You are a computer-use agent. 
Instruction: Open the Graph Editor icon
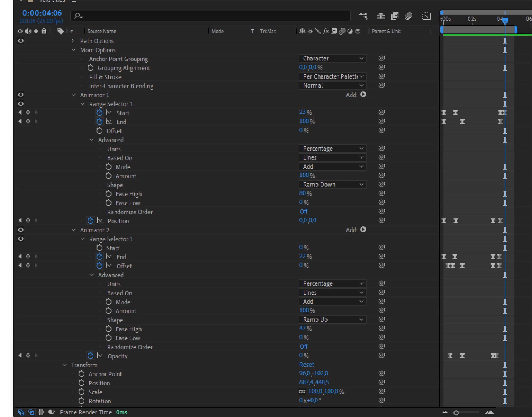tap(426, 16)
